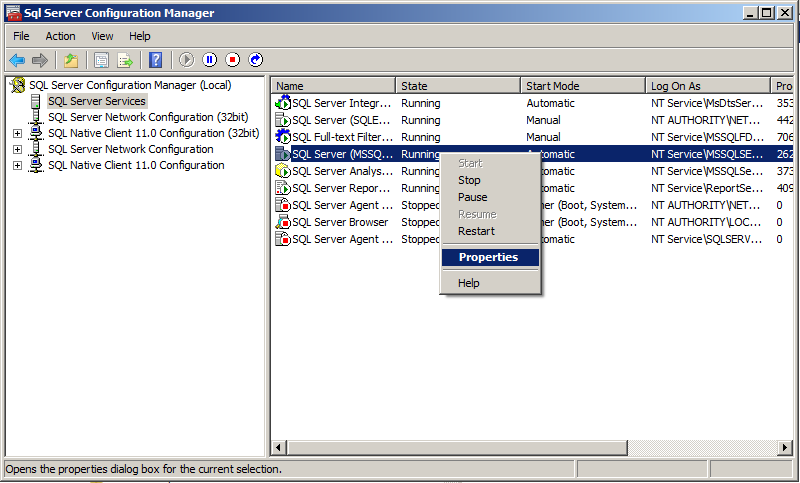Click the SQL Server Integration service icon
This screenshot has height=483, width=800.
click(283, 103)
